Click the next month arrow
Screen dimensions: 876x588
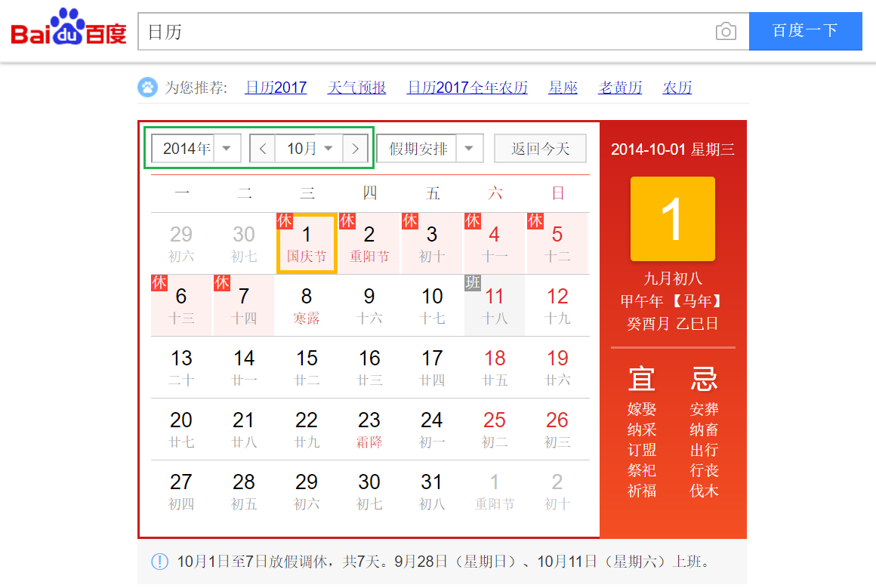point(355,148)
